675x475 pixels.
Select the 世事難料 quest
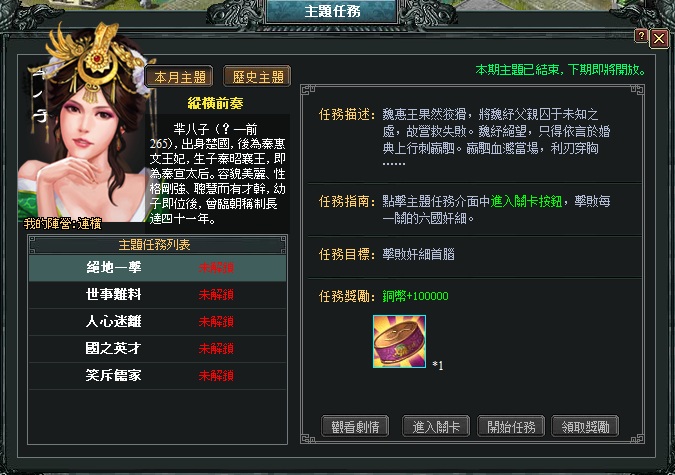click(x=158, y=295)
